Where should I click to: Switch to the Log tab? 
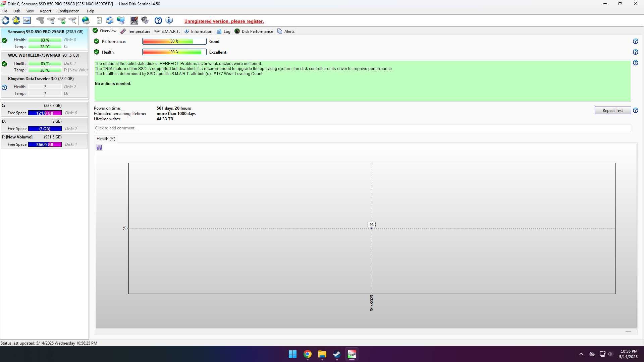223,32
